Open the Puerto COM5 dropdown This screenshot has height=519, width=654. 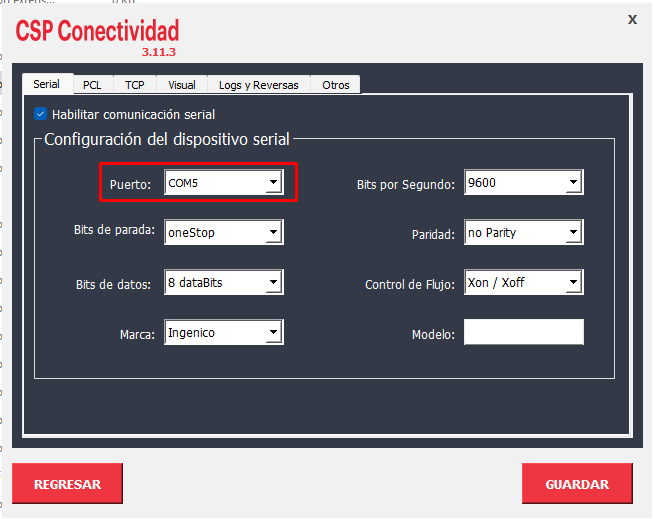(273, 183)
